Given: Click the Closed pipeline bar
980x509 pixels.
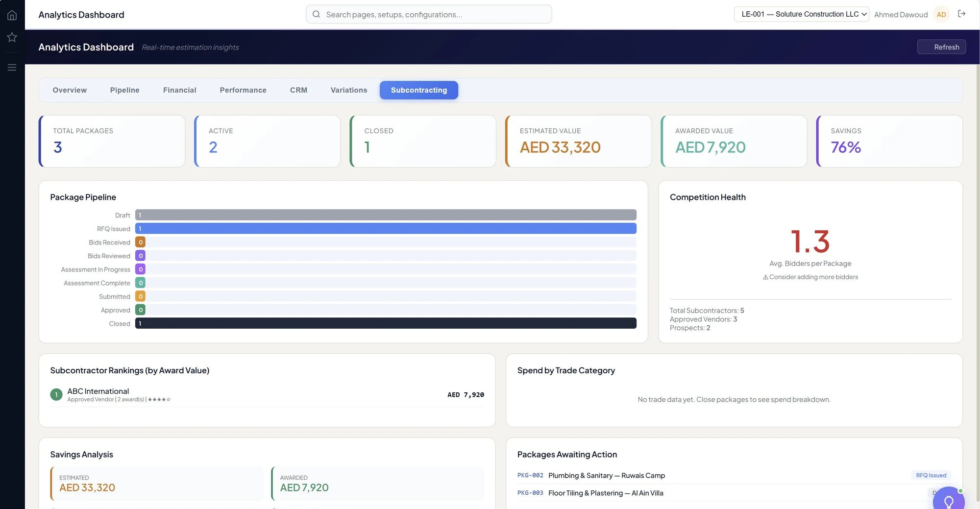Looking at the screenshot, I should point(386,323).
